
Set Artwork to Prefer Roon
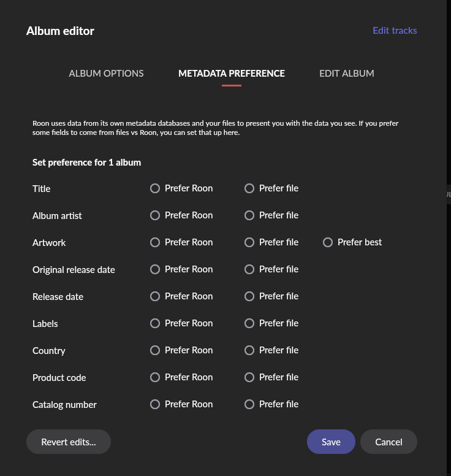155,242
